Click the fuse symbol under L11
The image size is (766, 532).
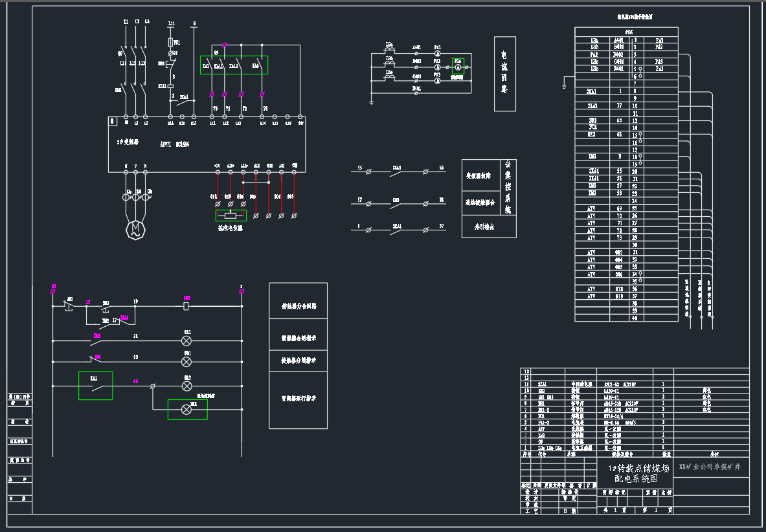pos(171,42)
